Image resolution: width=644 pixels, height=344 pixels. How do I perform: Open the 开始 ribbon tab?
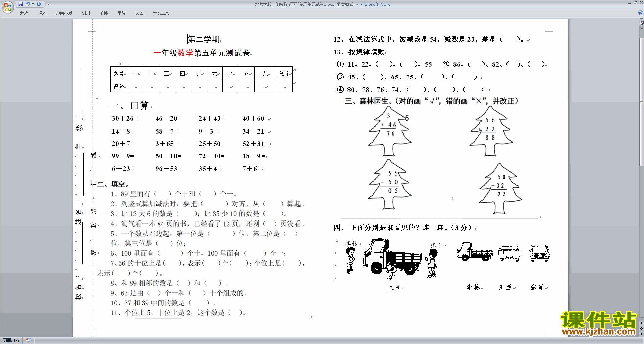[24, 13]
